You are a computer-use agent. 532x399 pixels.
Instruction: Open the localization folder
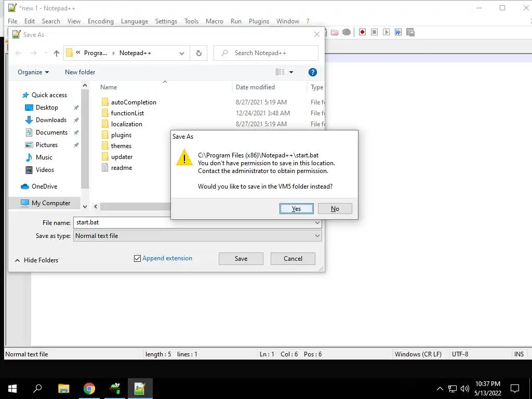[126, 124]
